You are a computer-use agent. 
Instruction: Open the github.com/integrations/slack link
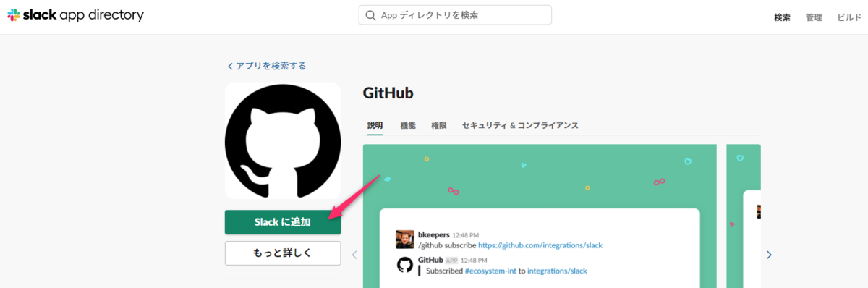[x=540, y=245]
